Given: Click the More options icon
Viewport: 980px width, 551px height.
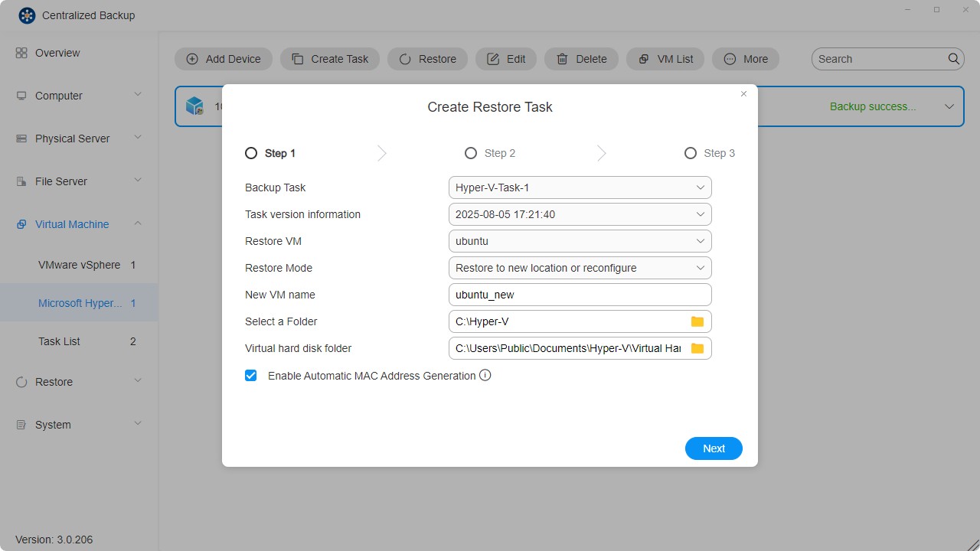Looking at the screenshot, I should tap(727, 58).
